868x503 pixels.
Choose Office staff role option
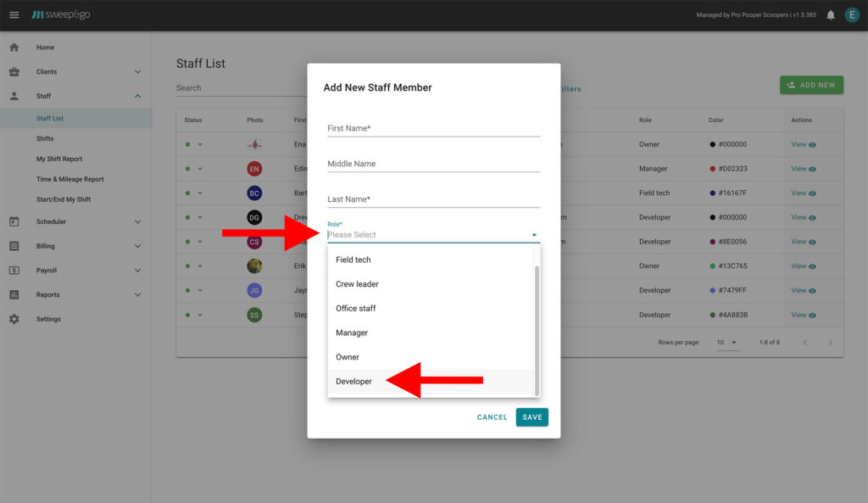click(x=356, y=309)
